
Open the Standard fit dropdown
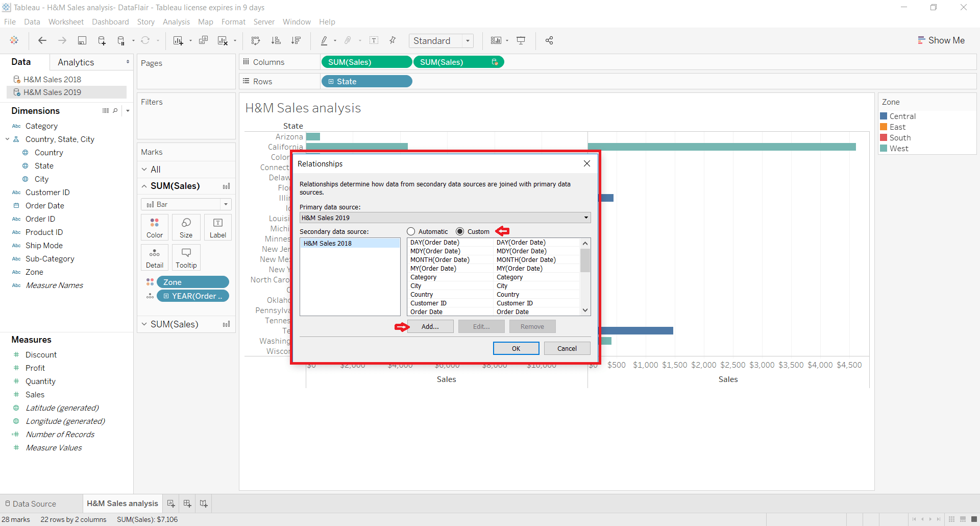click(468, 40)
